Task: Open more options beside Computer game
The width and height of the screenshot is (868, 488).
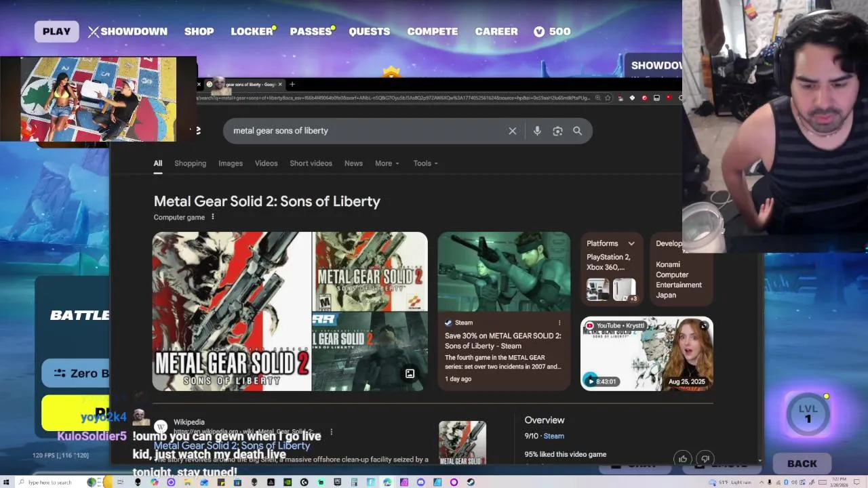Action: pos(212,217)
